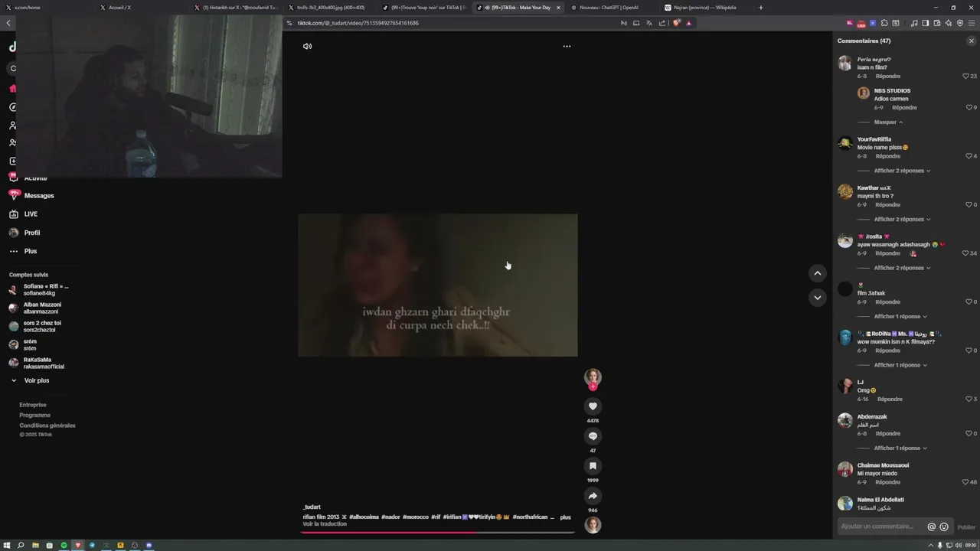Like Kawthar's comment
This screenshot has height=551, width=980.
pos(969,205)
